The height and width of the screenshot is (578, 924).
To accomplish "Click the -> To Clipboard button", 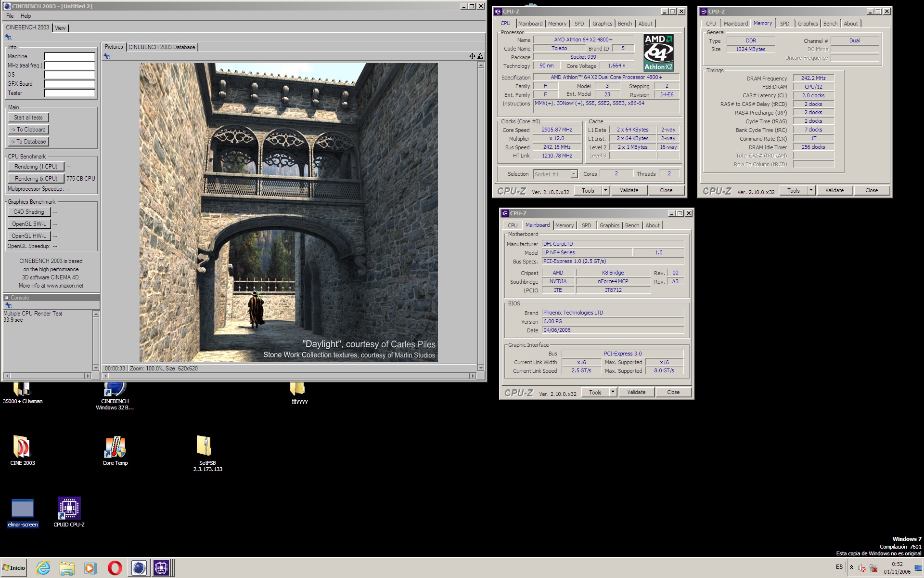I will coord(28,130).
